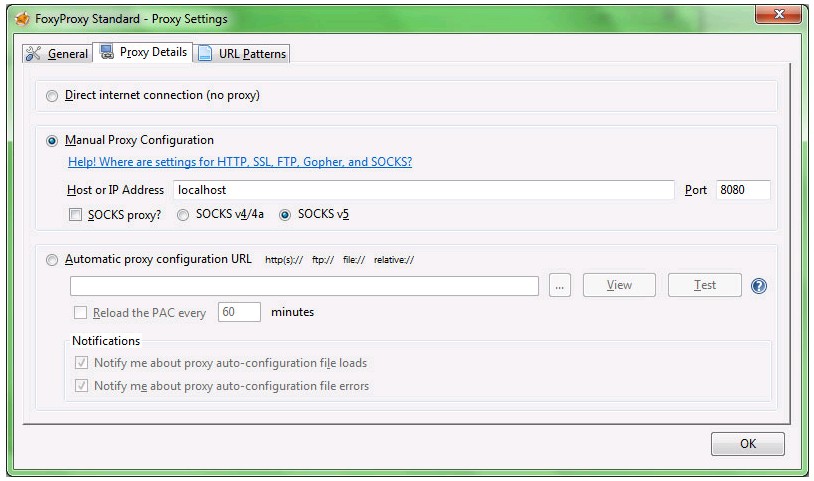
Task: Select SOCKS v5 radio option
Action: point(284,215)
